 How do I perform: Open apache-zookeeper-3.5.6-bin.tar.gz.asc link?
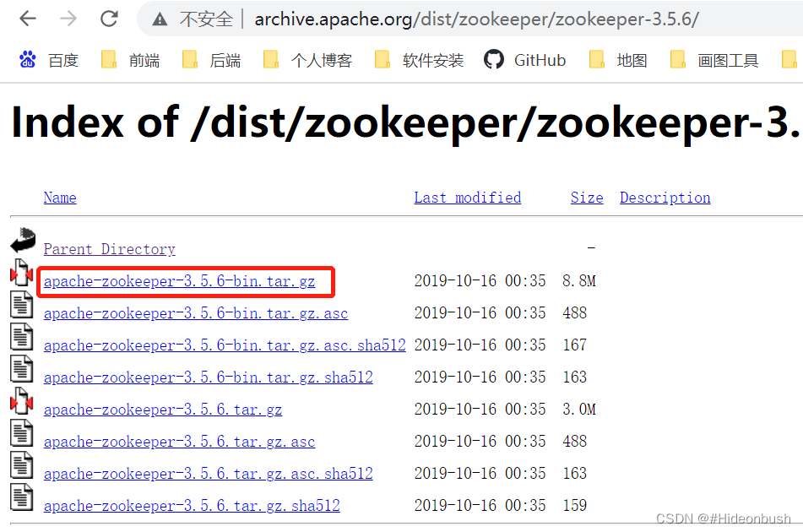(196, 313)
